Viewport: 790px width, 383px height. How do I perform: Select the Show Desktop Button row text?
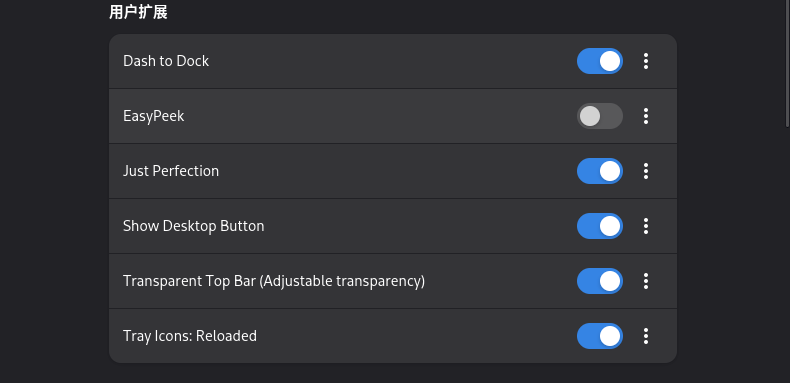coord(193,226)
